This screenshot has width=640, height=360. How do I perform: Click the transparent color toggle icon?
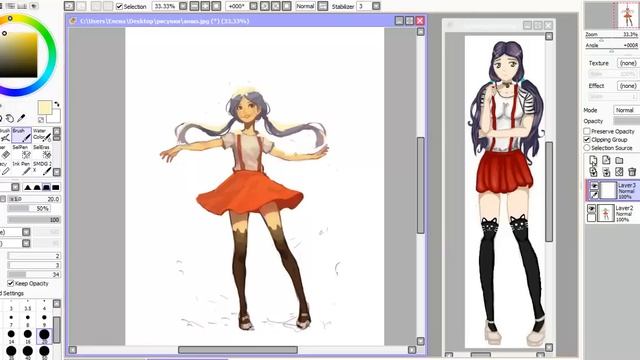pyautogui.click(x=41, y=120)
